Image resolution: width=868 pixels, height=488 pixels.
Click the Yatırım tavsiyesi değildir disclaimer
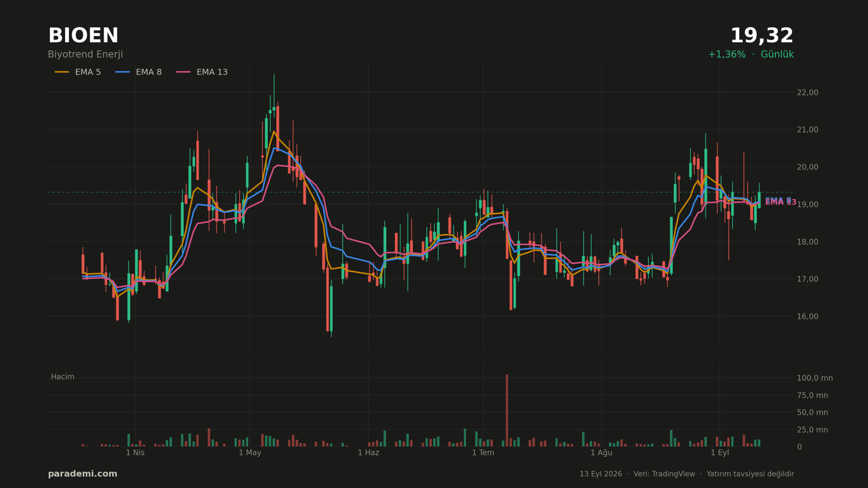point(750,474)
